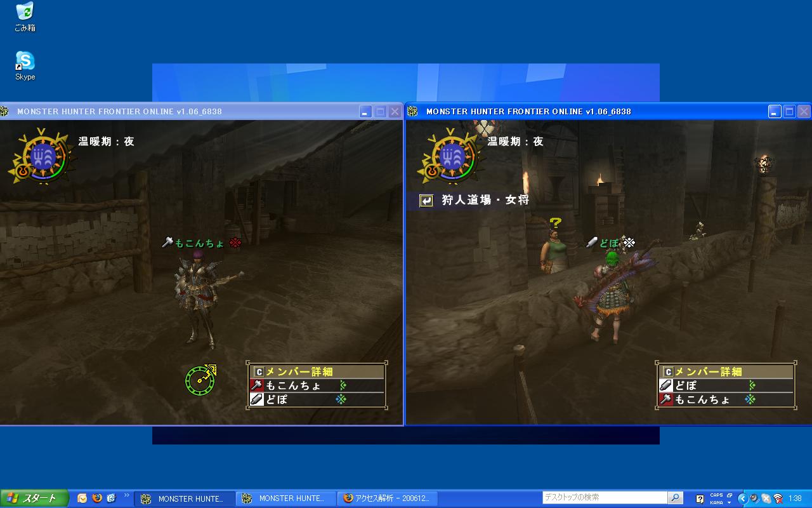812x508 pixels.
Task: Click the language bar help icon
Action: pyautogui.click(x=700, y=499)
